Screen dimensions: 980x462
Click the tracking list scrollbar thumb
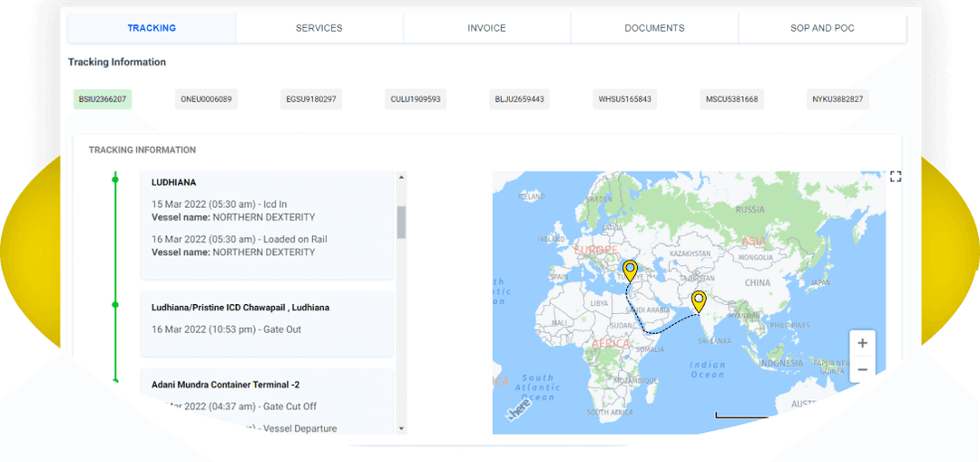click(x=401, y=222)
